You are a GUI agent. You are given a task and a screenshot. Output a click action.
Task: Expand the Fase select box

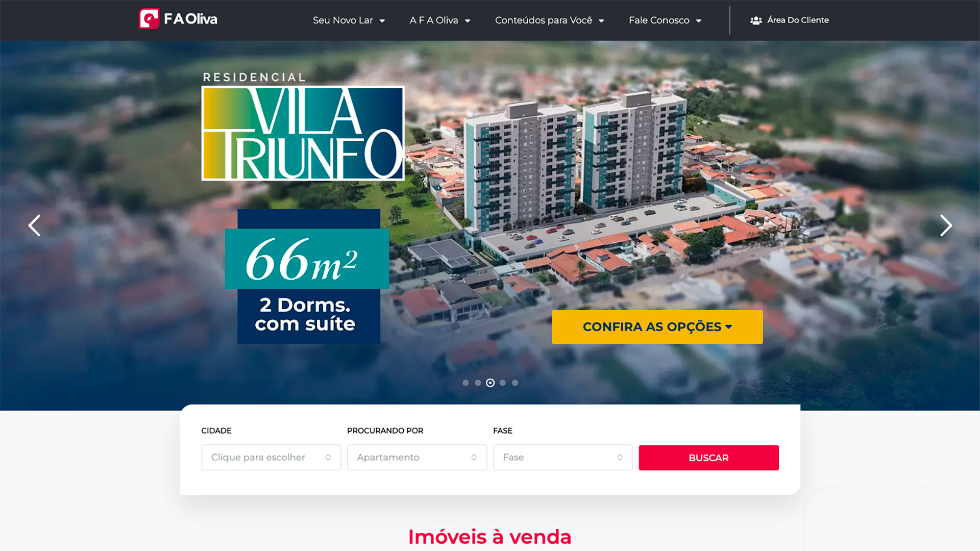coord(562,458)
